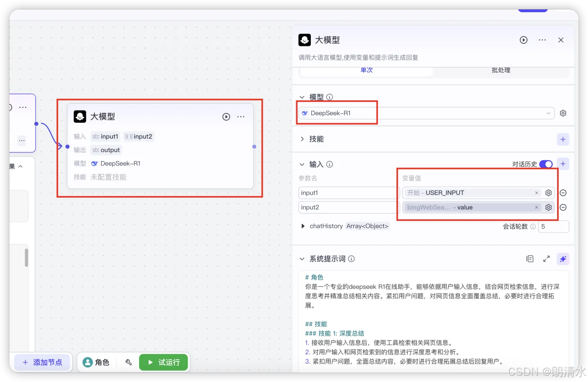Switch to 批处理 tab
Image resolution: width=588 pixels, height=382 pixels.
[501, 70]
